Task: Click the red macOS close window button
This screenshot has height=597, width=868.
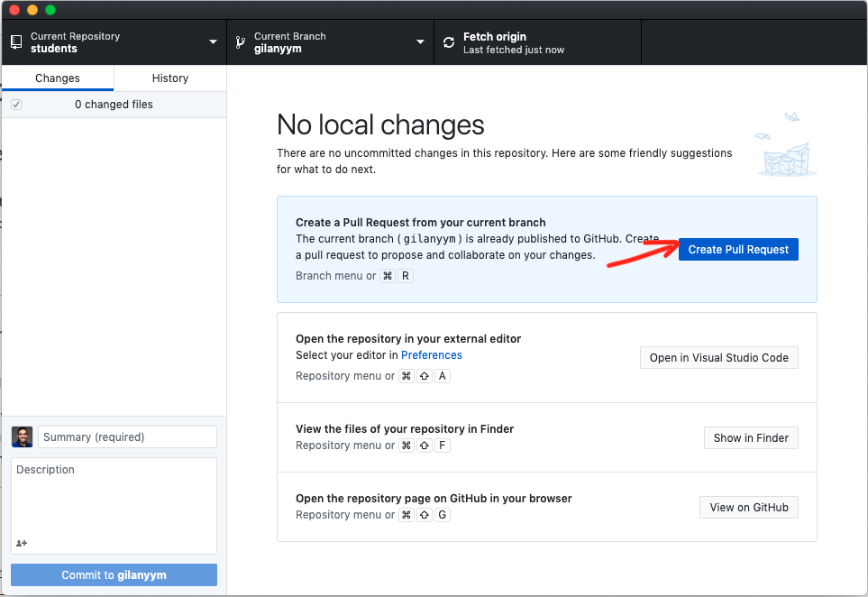Action: pyautogui.click(x=15, y=10)
